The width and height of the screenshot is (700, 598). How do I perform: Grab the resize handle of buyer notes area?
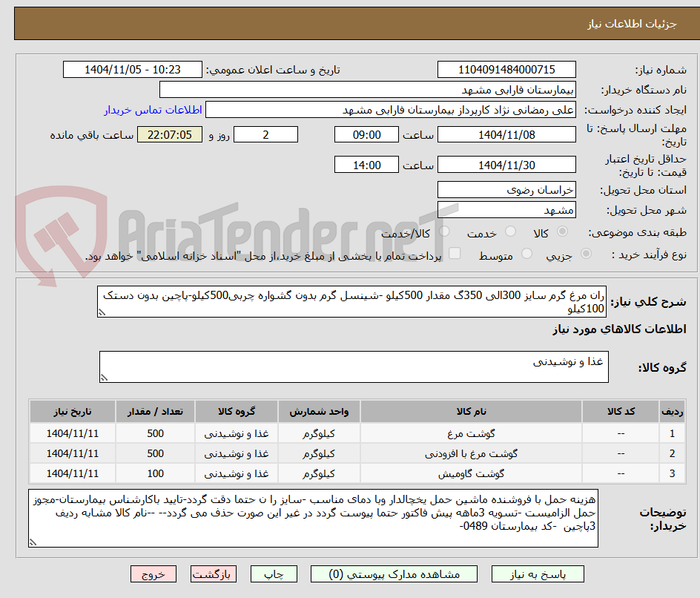click(x=33, y=542)
